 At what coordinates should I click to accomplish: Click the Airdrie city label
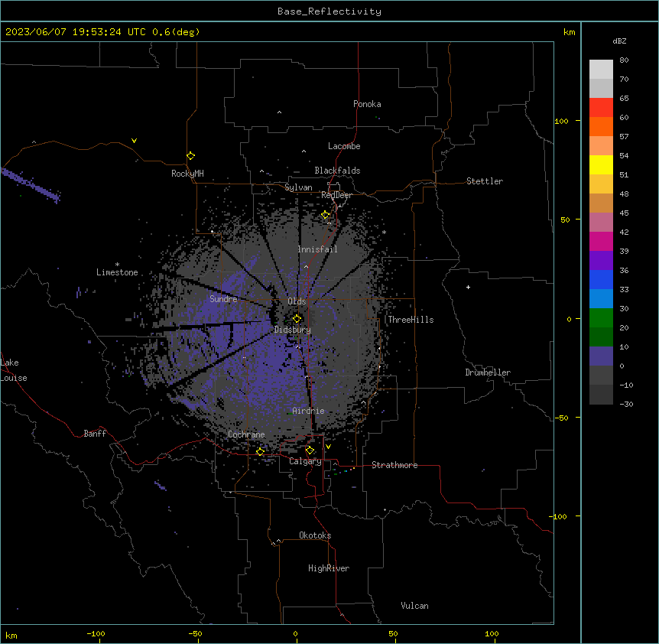(x=309, y=411)
